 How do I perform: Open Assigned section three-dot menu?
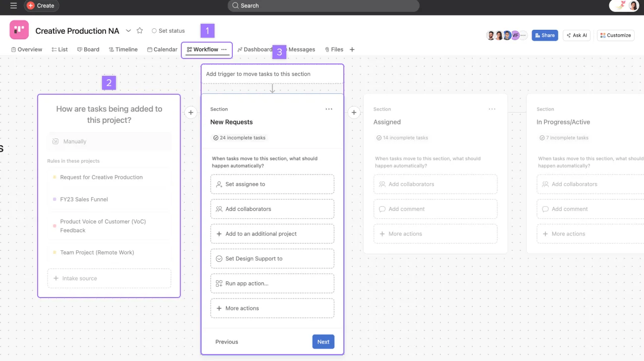point(492,109)
